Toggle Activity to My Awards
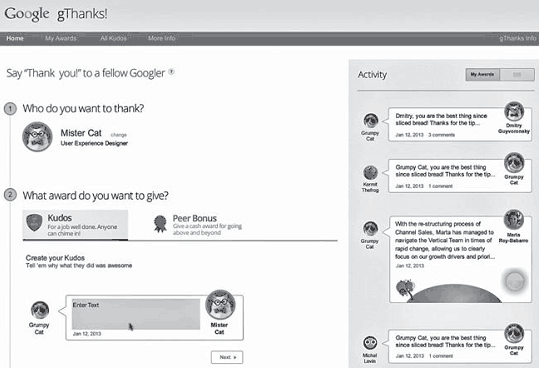539x368 pixels. point(482,75)
